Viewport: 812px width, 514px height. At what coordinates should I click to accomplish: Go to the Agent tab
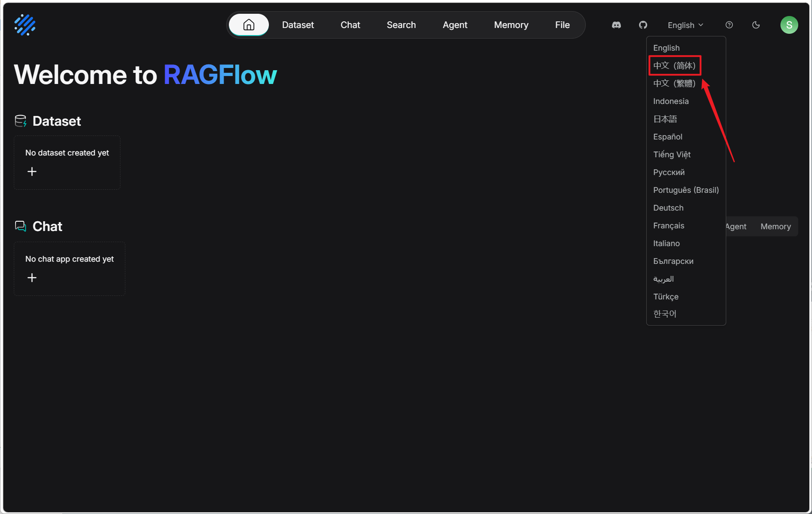click(x=455, y=25)
